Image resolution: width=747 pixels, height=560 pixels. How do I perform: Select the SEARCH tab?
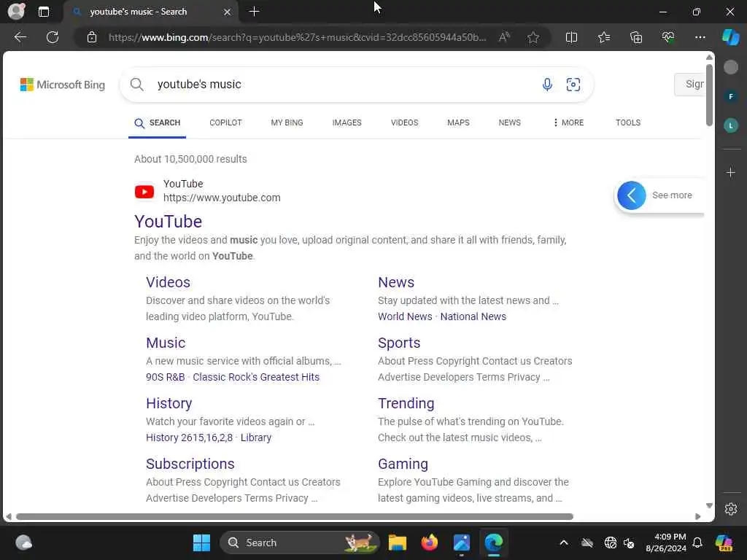click(x=158, y=122)
